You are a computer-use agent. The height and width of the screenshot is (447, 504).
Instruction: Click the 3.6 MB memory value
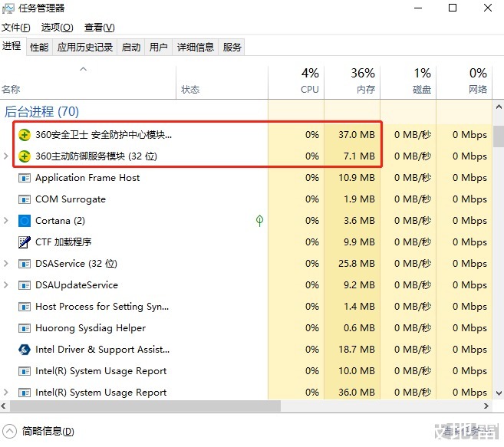(359, 221)
